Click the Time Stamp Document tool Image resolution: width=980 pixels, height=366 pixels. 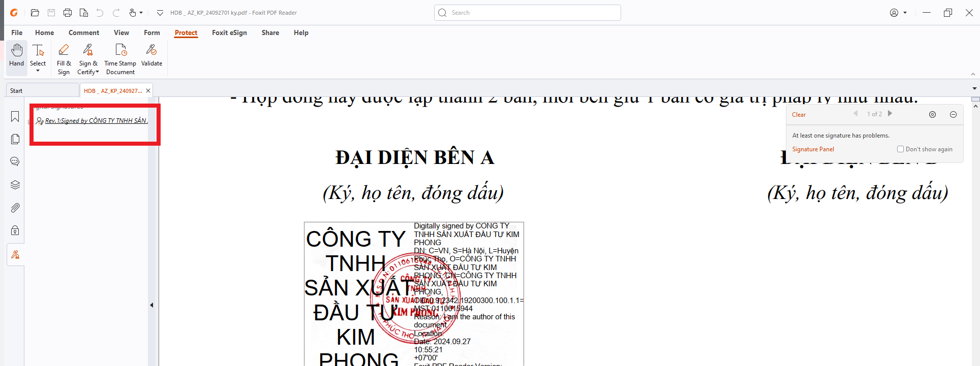(120, 59)
